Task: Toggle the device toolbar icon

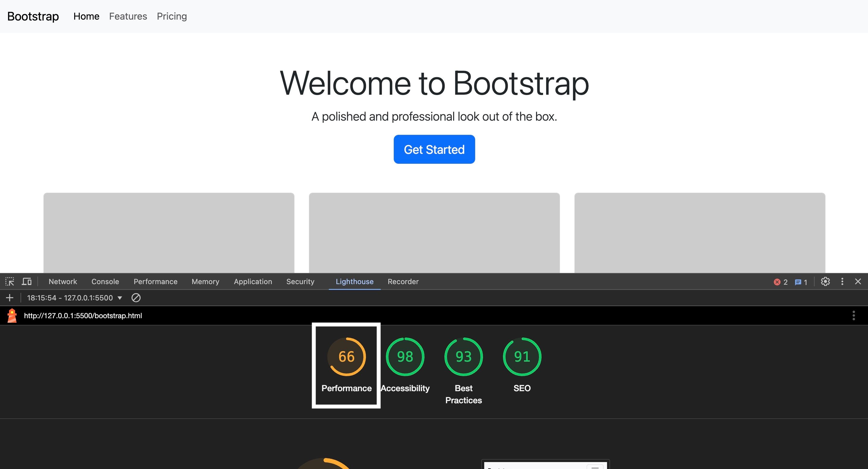Action: pos(27,281)
